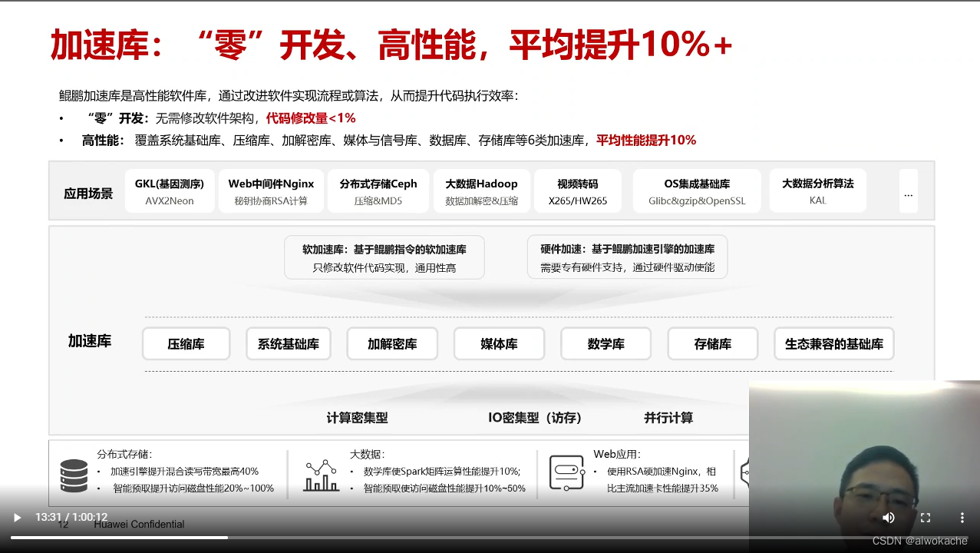This screenshot has height=553, width=980.
Task: Click the 加解密库 box
Action: tap(392, 344)
